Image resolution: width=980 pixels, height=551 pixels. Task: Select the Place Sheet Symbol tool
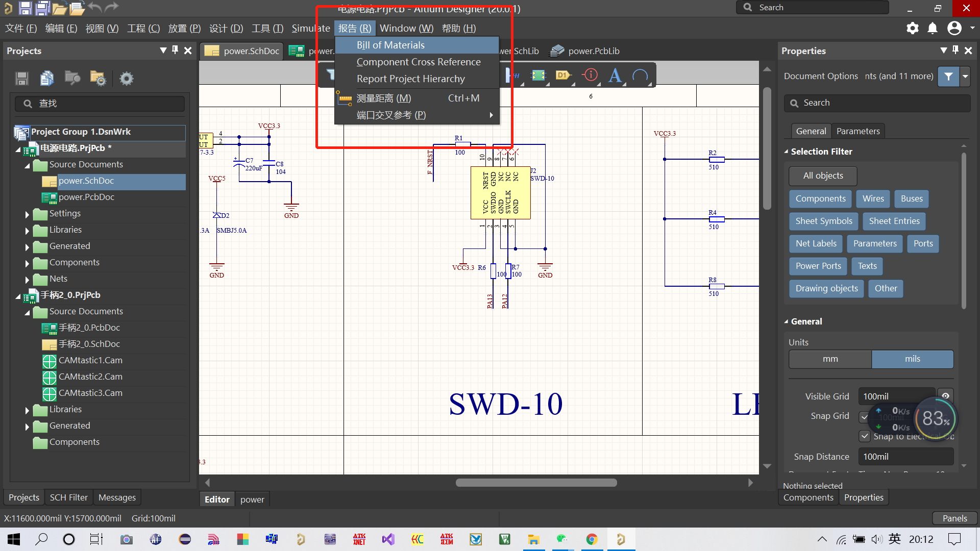pyautogui.click(x=538, y=76)
